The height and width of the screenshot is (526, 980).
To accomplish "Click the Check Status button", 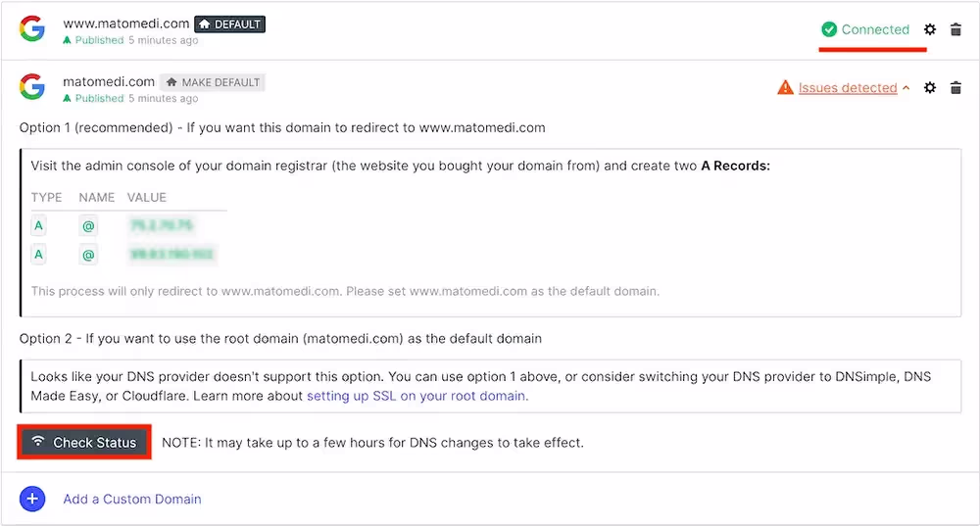I will [84, 443].
